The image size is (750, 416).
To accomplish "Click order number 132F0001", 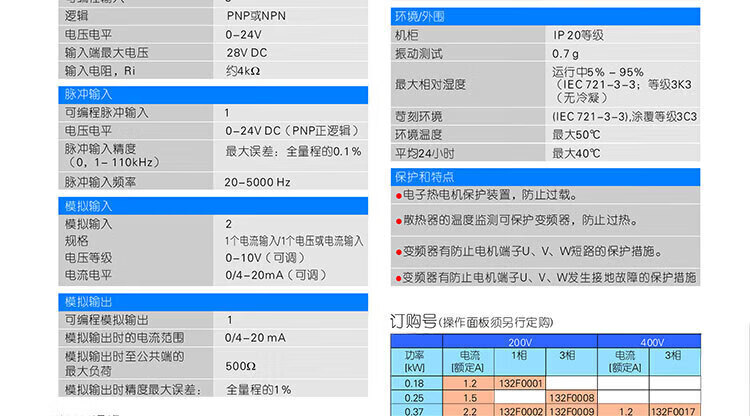I will (x=520, y=382).
